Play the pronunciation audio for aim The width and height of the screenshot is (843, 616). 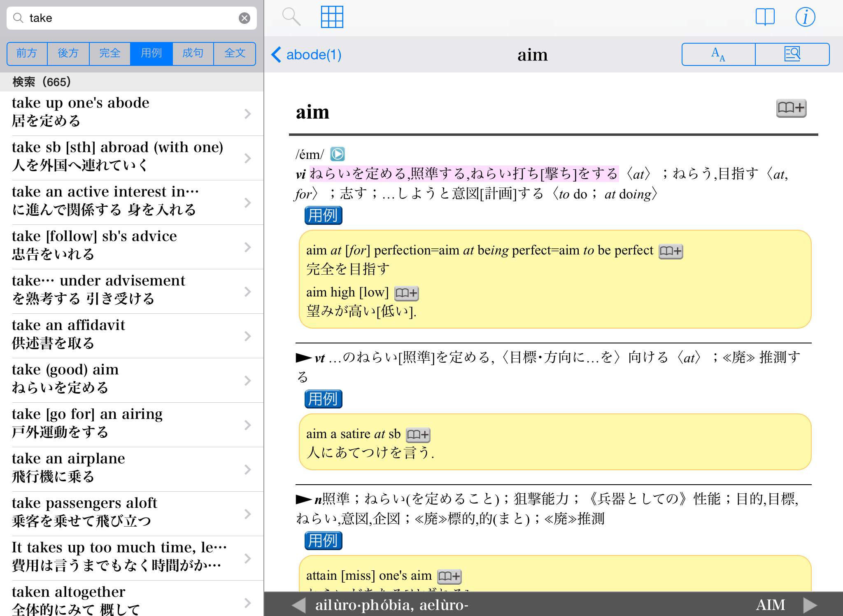pyautogui.click(x=338, y=154)
